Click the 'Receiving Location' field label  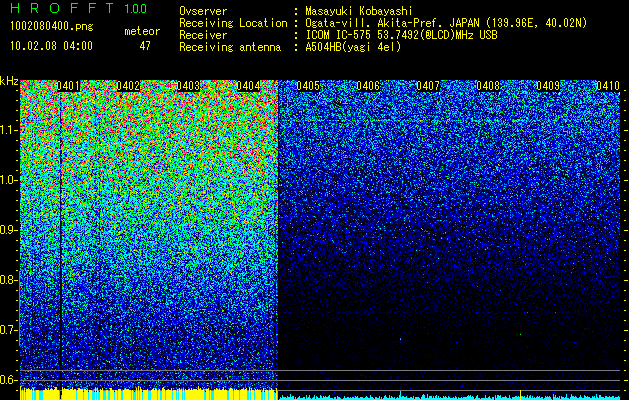coord(233,23)
